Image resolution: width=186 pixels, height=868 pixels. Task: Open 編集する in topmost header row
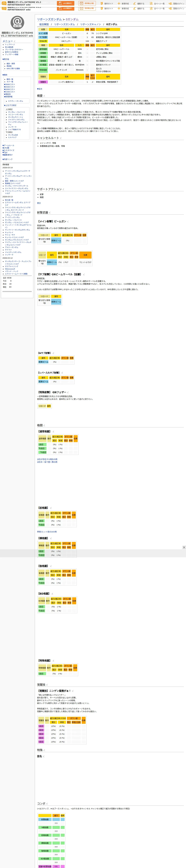(x=139, y=4)
